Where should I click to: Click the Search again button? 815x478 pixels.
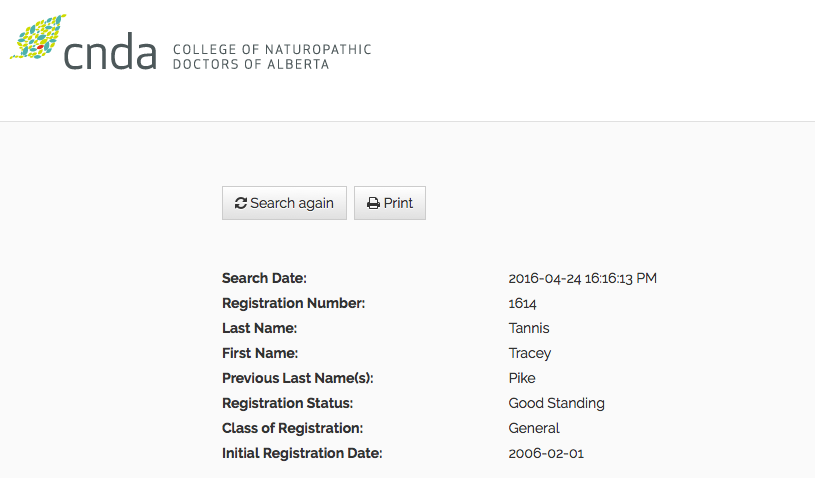284,203
